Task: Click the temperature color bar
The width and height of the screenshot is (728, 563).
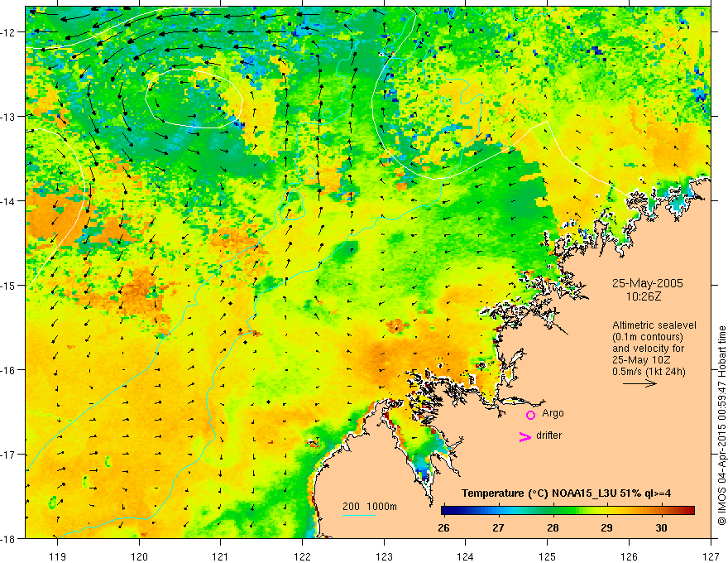Action: coord(568,510)
